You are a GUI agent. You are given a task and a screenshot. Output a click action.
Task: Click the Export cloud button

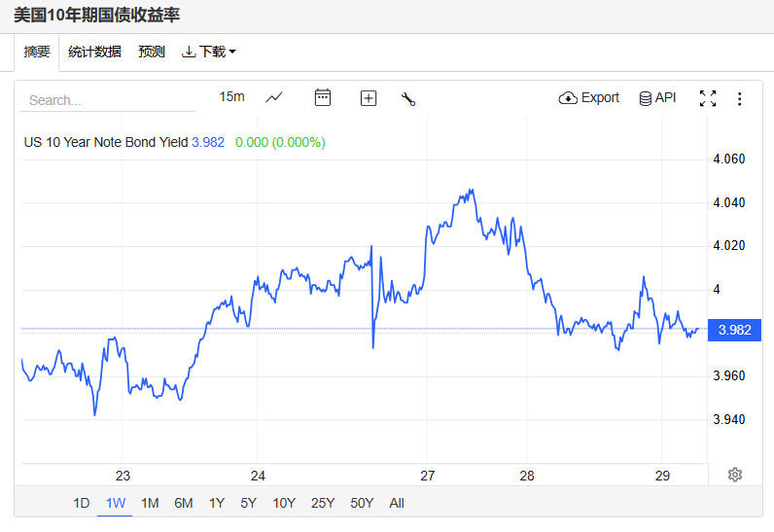[x=589, y=98]
